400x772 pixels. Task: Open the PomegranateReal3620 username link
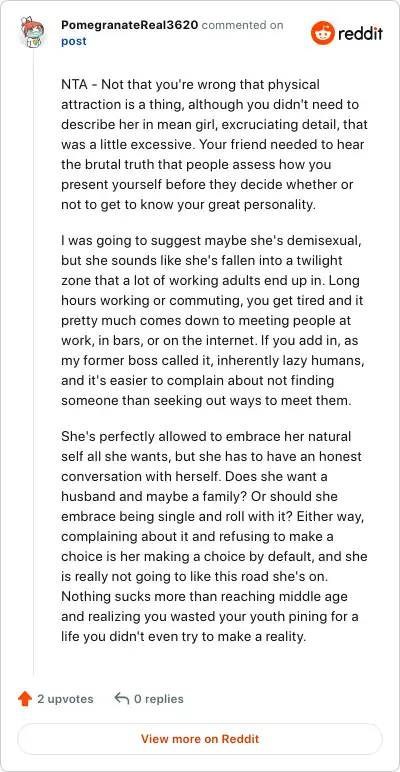click(130, 25)
